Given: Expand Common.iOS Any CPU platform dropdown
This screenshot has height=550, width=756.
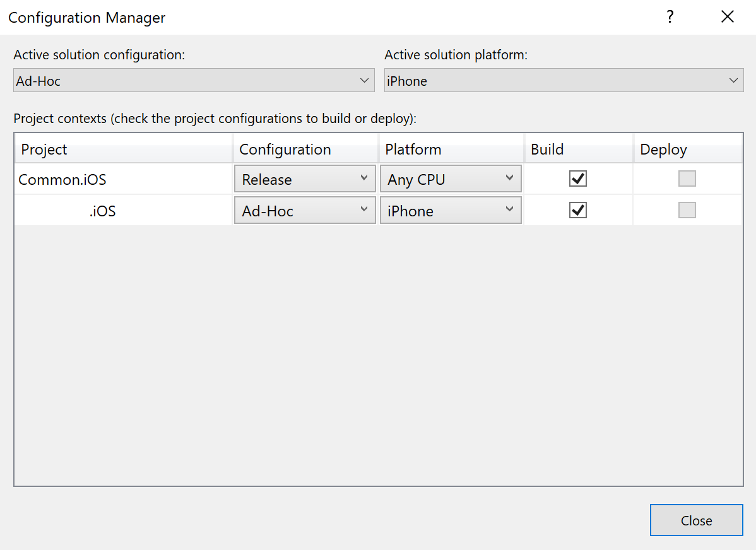Looking at the screenshot, I should [x=451, y=179].
